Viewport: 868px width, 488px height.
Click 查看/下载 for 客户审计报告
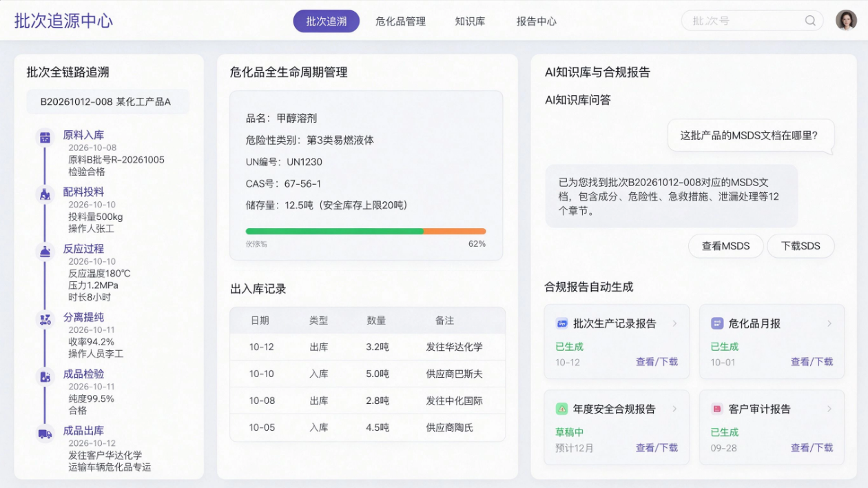click(812, 448)
